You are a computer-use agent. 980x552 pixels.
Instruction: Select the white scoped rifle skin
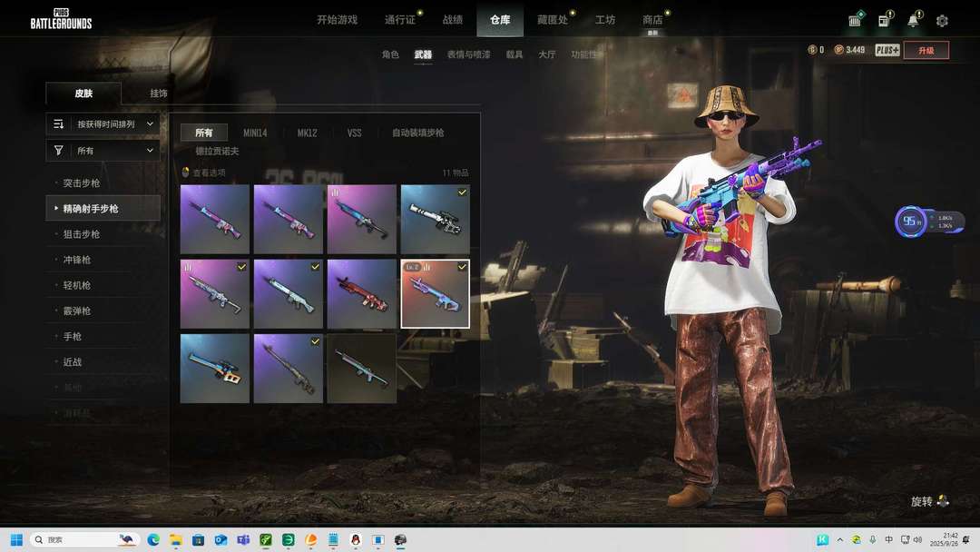[435, 220]
